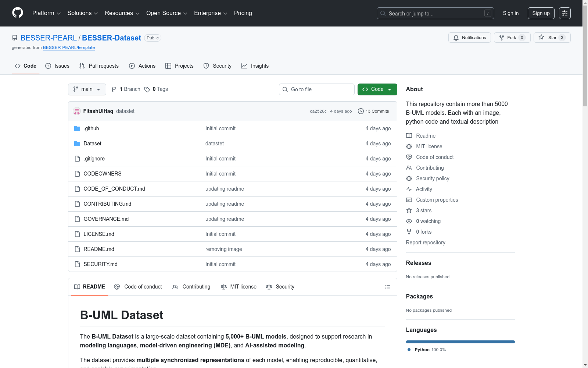588x368 pixels.
Task: Click the MIT license scale icon in About
Action: pyautogui.click(x=409, y=146)
